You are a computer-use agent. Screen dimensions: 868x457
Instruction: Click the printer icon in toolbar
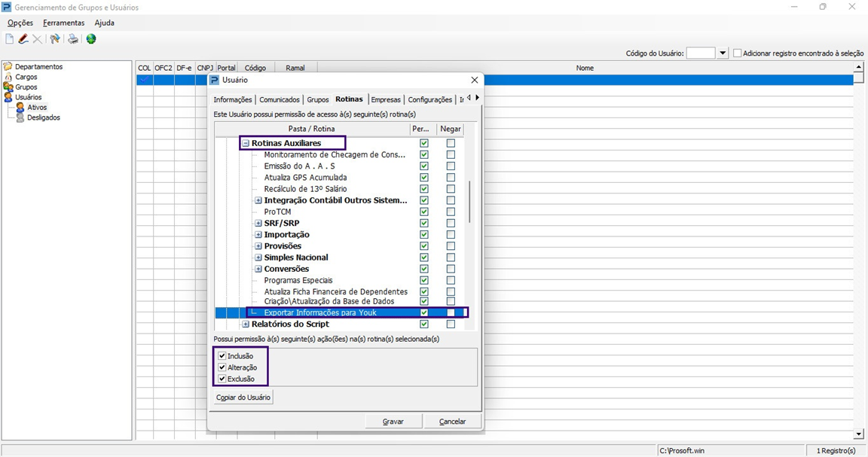(72, 39)
